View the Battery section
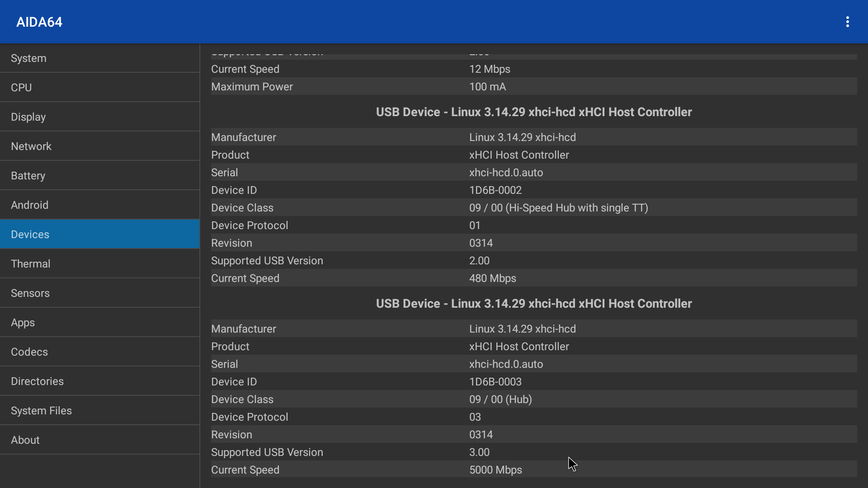Screen dimensions: 868x488 (99, 176)
